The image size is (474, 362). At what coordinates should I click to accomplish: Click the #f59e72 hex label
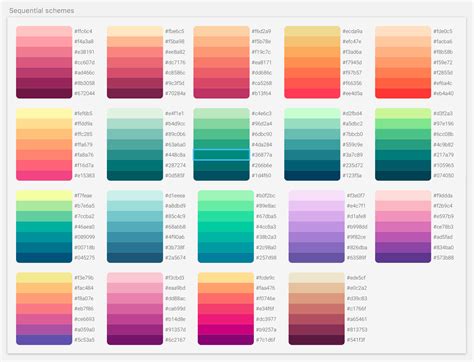(x=443, y=62)
